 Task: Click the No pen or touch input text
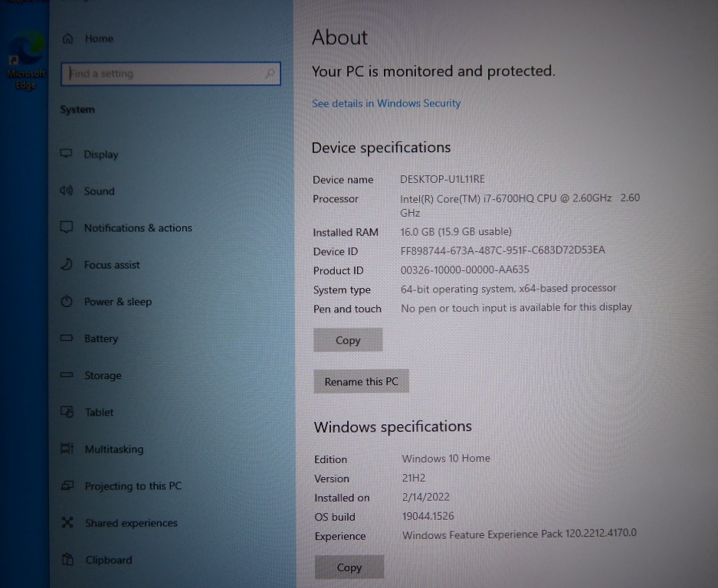click(x=516, y=308)
